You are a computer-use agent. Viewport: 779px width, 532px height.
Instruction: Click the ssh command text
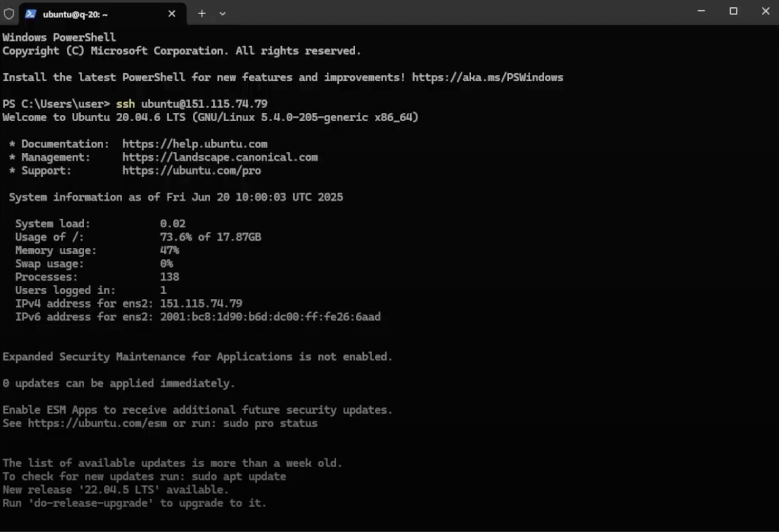pyautogui.click(x=125, y=104)
